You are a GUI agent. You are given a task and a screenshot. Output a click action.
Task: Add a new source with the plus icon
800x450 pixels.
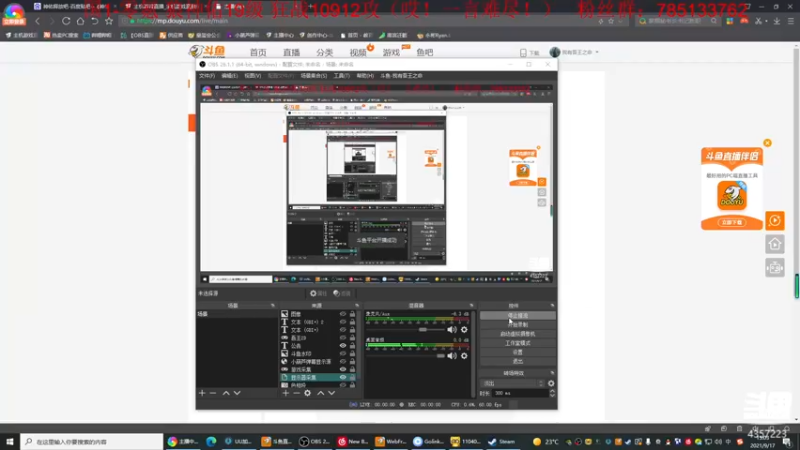[285, 393]
